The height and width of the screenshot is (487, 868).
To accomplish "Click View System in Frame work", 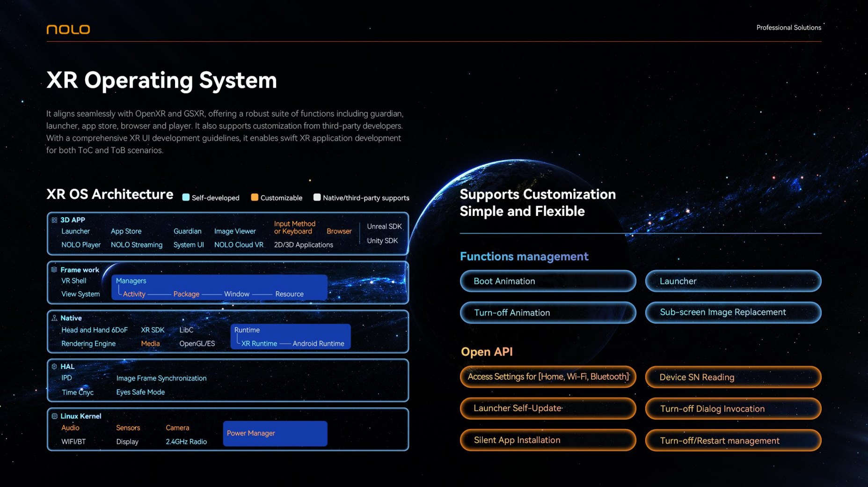I will click(x=80, y=294).
